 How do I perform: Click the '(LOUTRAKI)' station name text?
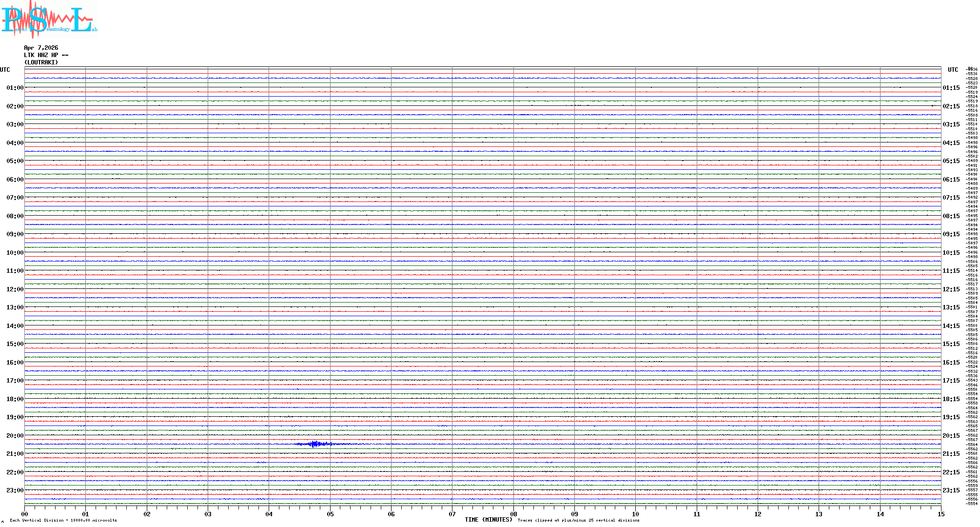pos(41,62)
